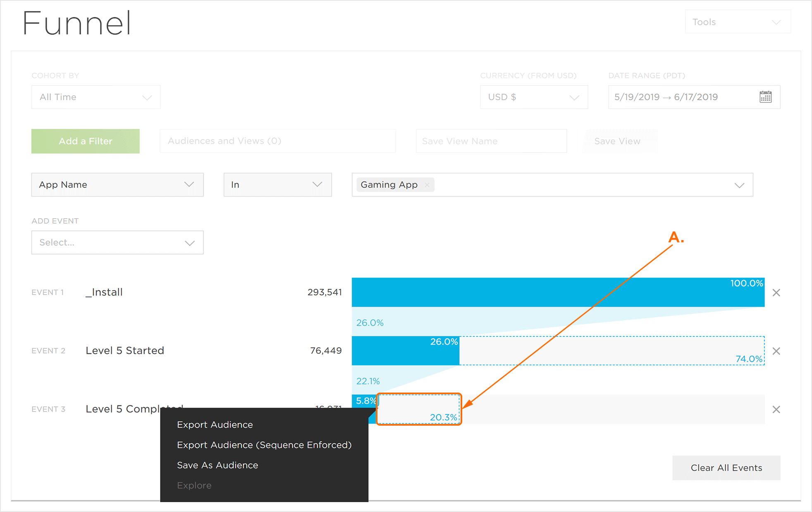Click the 22.1% conversion label

pos(368,381)
